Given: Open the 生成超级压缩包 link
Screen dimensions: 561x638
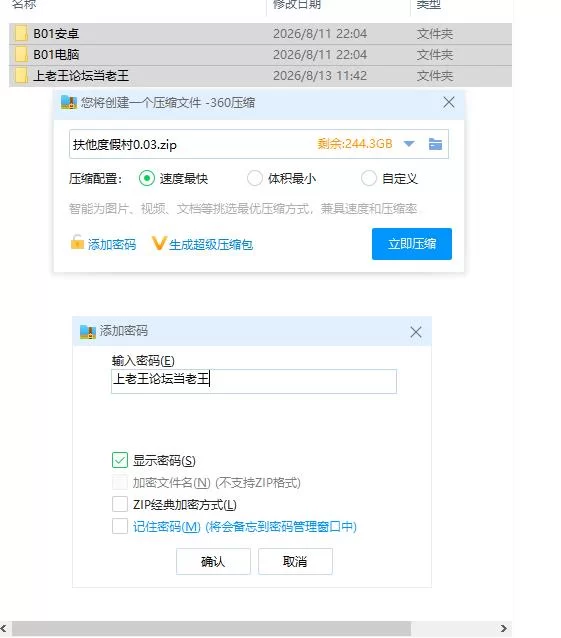Looking at the screenshot, I should 211,245.
